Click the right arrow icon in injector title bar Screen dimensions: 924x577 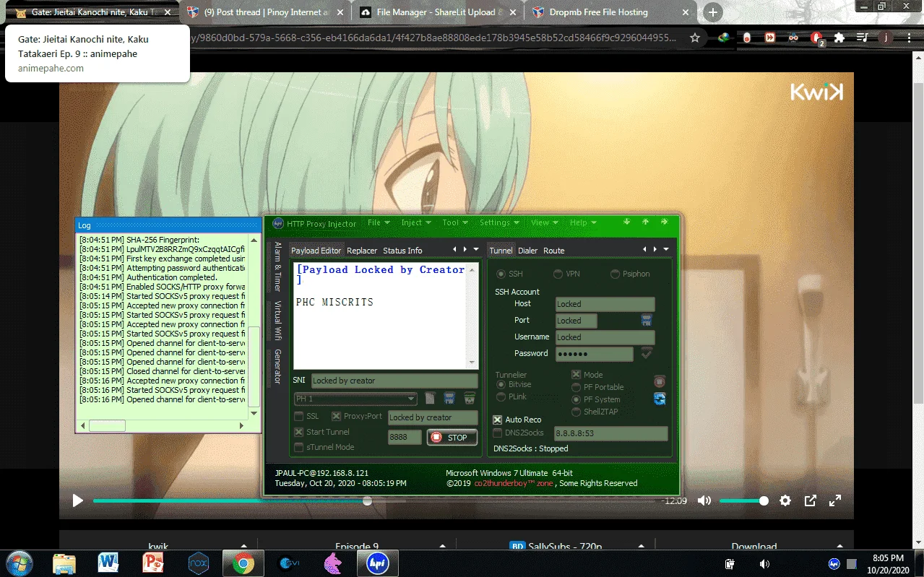pos(664,222)
